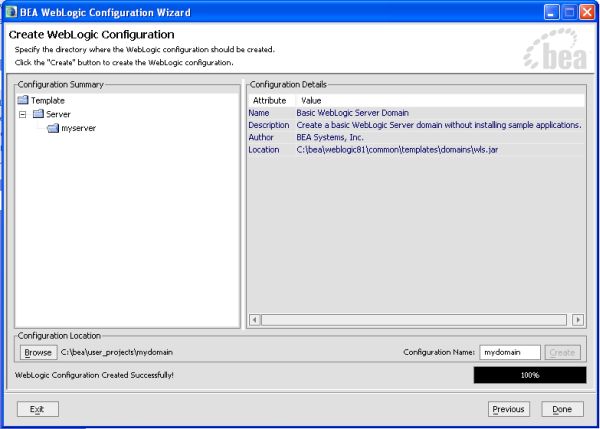600x429 pixels.
Task: Click the Server folder icon
Action: (x=38, y=114)
